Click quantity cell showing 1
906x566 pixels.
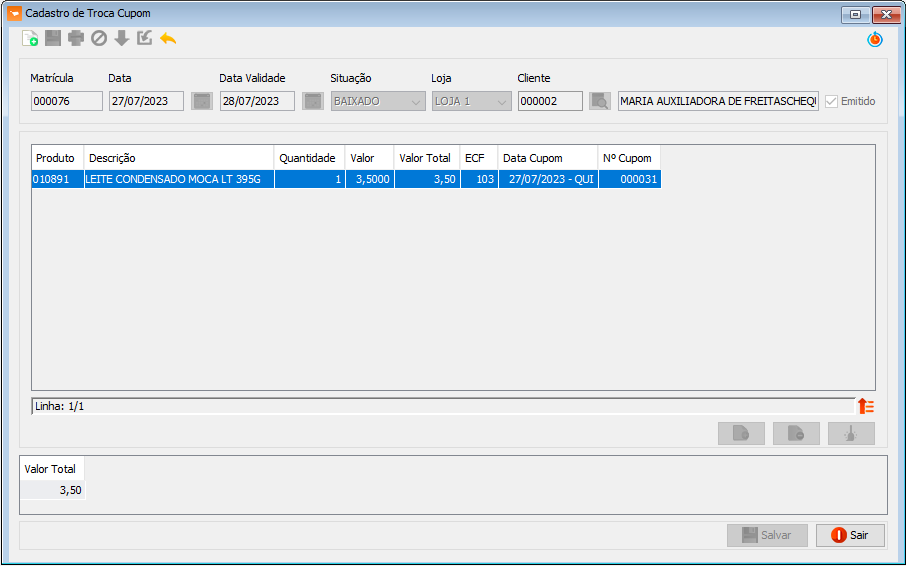coord(310,179)
